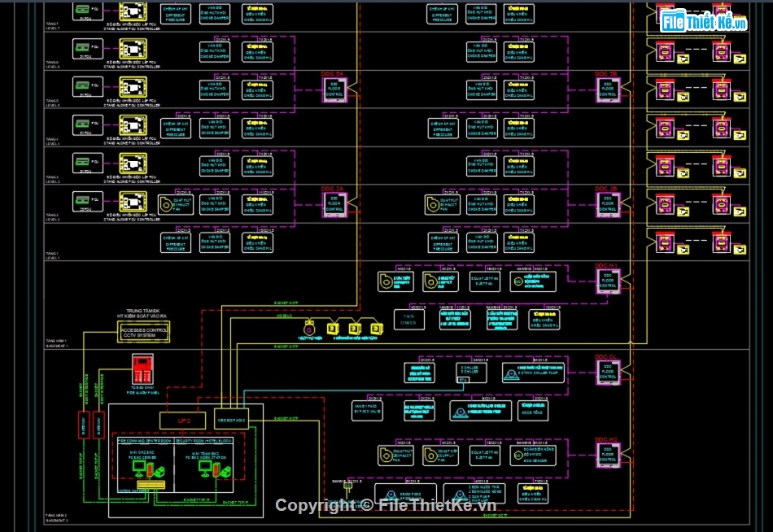Click the UPS symbol block

click(x=183, y=421)
